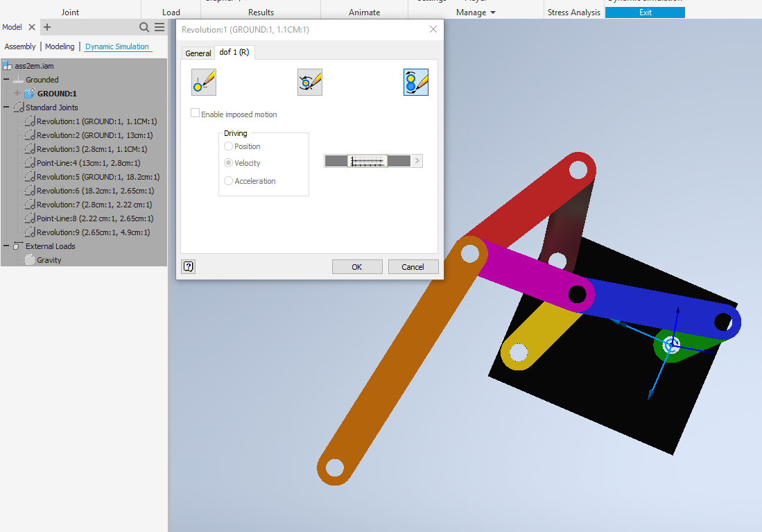Click the search icon in Model panel
The width and height of the screenshot is (762, 532).
click(144, 27)
